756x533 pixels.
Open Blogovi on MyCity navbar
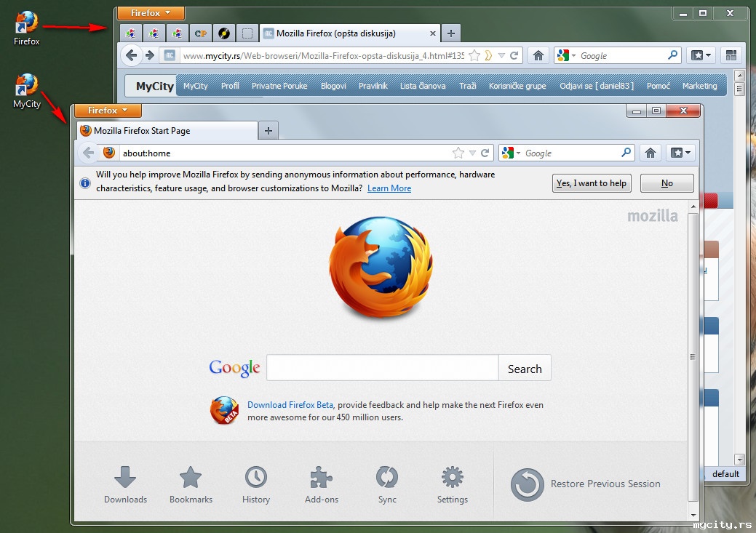pyautogui.click(x=333, y=86)
